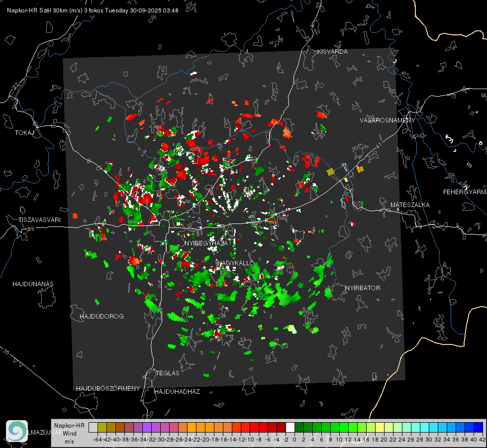Click the Téglás town label
The width and height of the screenshot is (487, 448).
pyautogui.click(x=168, y=373)
